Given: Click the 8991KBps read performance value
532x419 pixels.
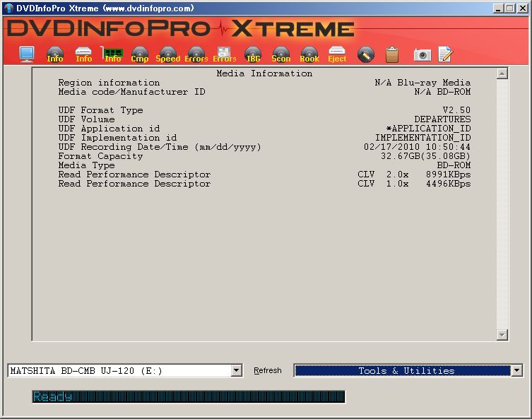Looking at the screenshot, I should click(448, 175).
